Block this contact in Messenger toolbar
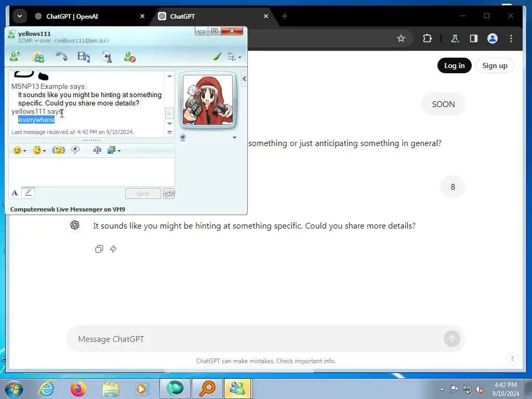Screen dimensions: 532x399 129,57
